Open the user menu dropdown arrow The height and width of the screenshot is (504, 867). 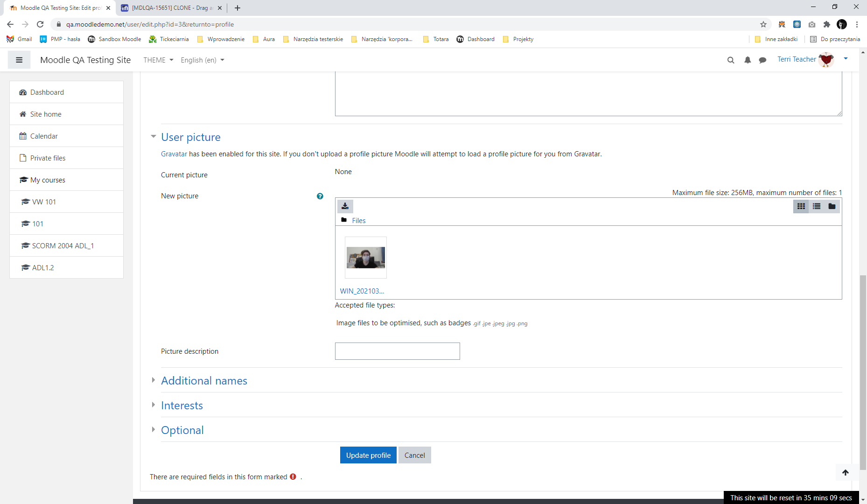[x=846, y=59]
